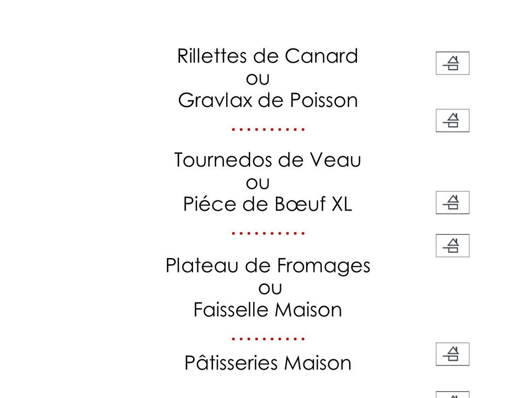Select red dotted separator under Faisselle Maison

268,338
